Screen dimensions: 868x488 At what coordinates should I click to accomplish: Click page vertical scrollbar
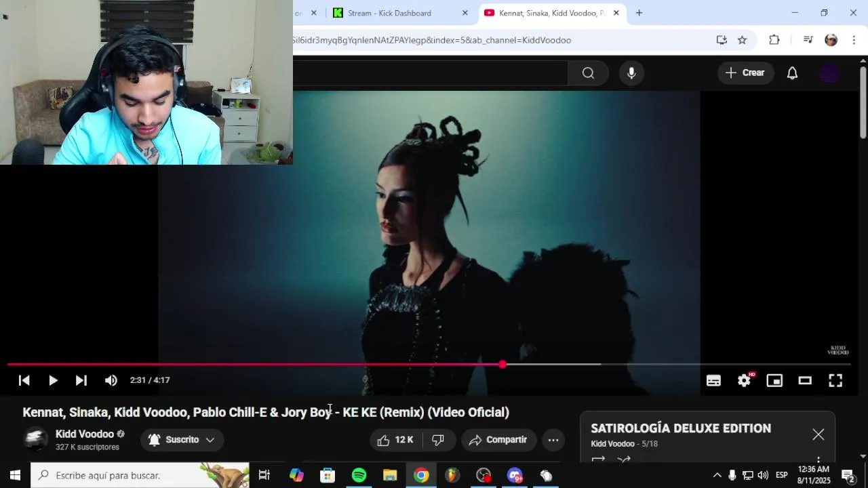(x=863, y=102)
